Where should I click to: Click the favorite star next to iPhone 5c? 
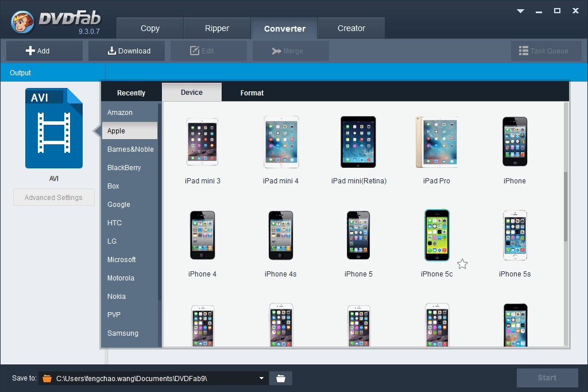462,264
